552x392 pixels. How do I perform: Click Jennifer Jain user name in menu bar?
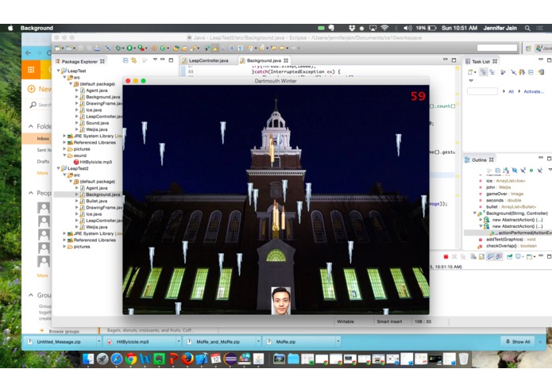[500, 28]
